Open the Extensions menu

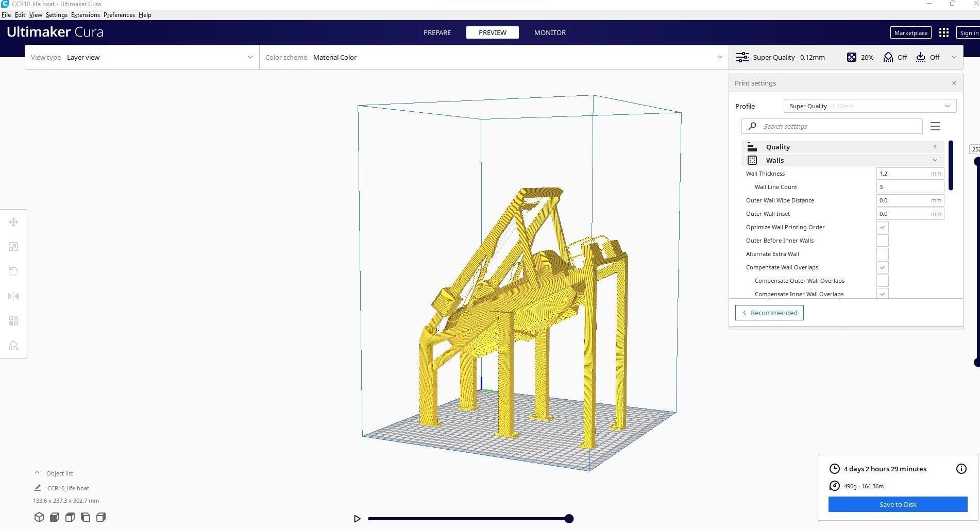pos(86,15)
